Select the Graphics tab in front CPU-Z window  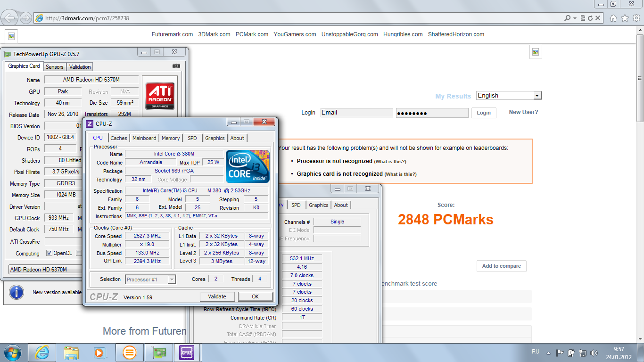[215, 138]
